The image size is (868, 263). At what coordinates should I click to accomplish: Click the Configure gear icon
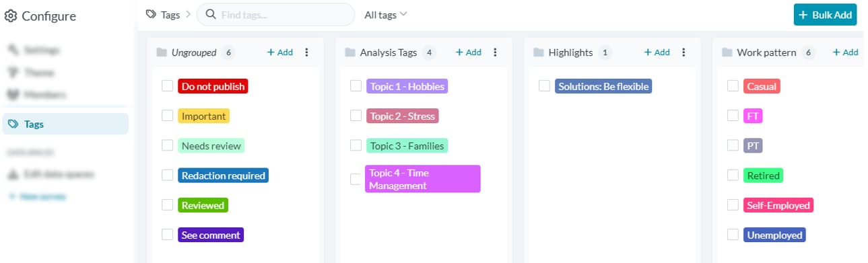tap(11, 16)
